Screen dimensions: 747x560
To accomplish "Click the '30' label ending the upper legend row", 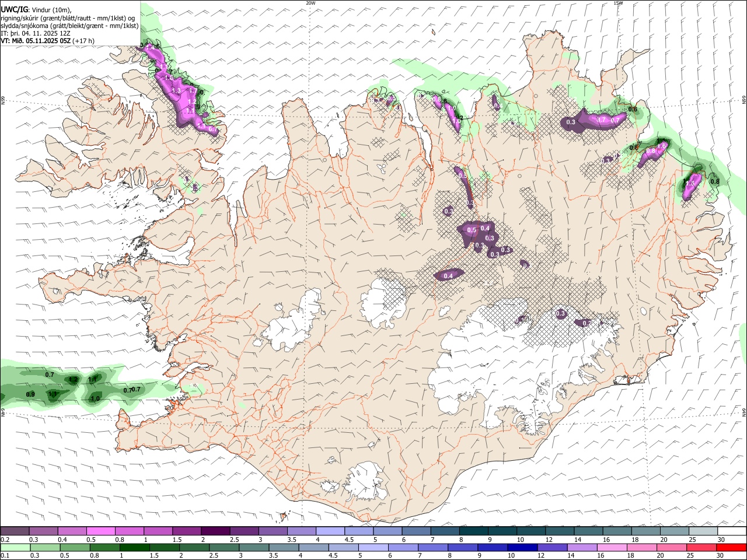I will pos(721,540).
